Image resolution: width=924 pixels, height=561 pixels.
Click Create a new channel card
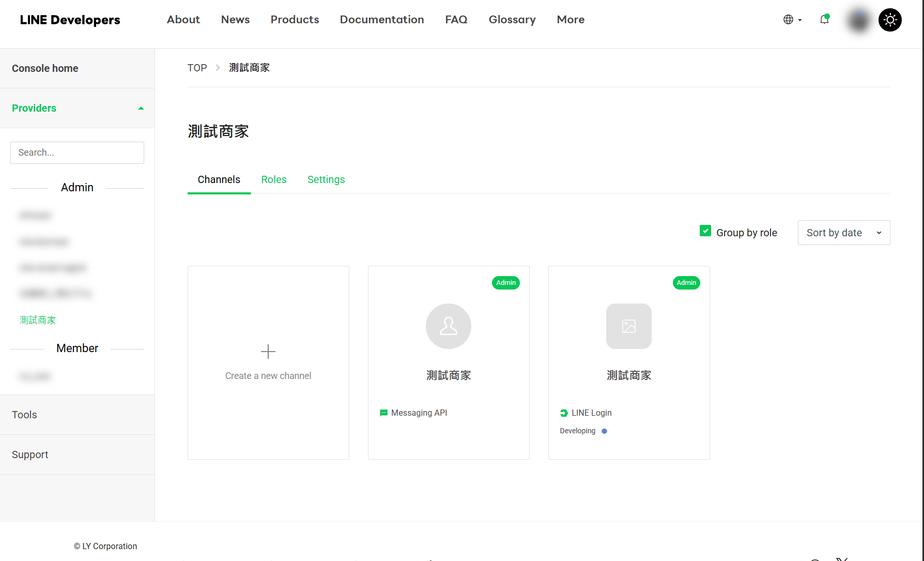click(x=268, y=362)
